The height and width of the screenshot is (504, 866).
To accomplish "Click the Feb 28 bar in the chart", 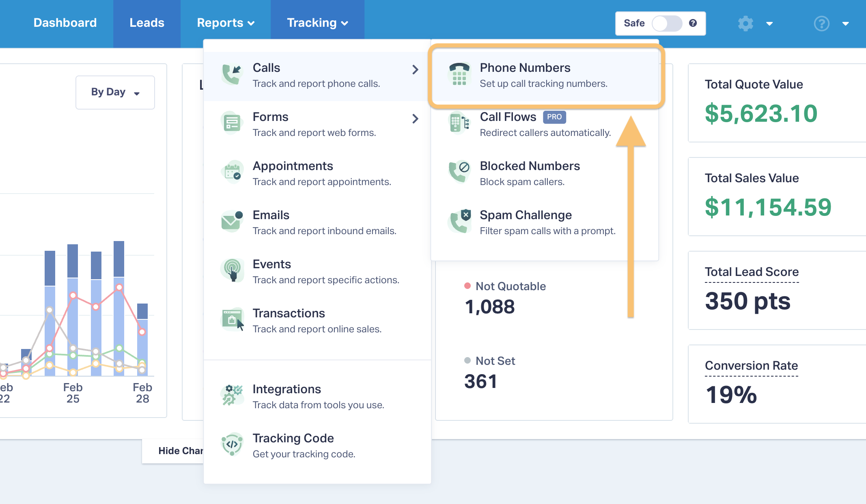I will (x=142, y=340).
